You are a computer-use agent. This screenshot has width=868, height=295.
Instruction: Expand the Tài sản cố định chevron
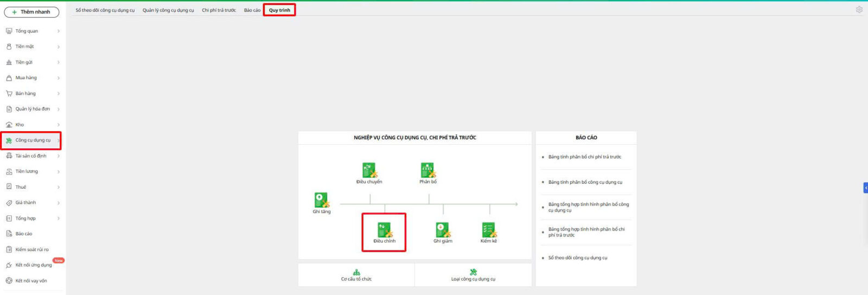pos(59,156)
